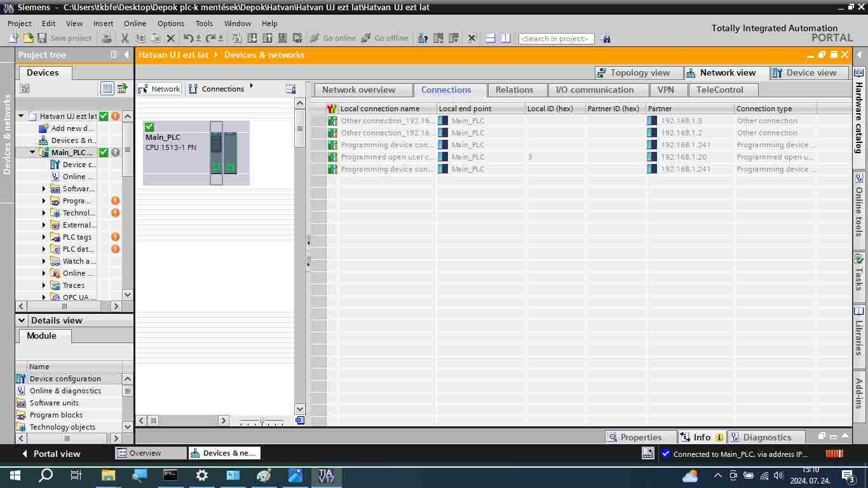Click the Download to device icon
The image size is (868, 488).
[x=252, y=38]
